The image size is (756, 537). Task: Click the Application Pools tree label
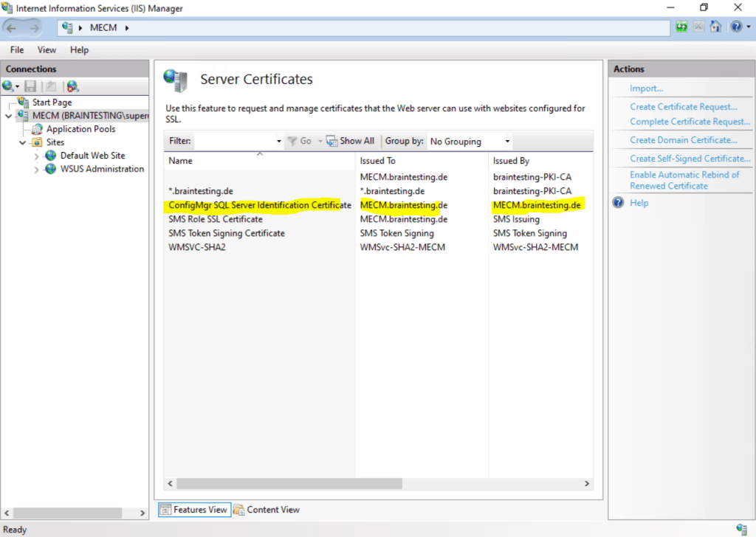point(81,129)
